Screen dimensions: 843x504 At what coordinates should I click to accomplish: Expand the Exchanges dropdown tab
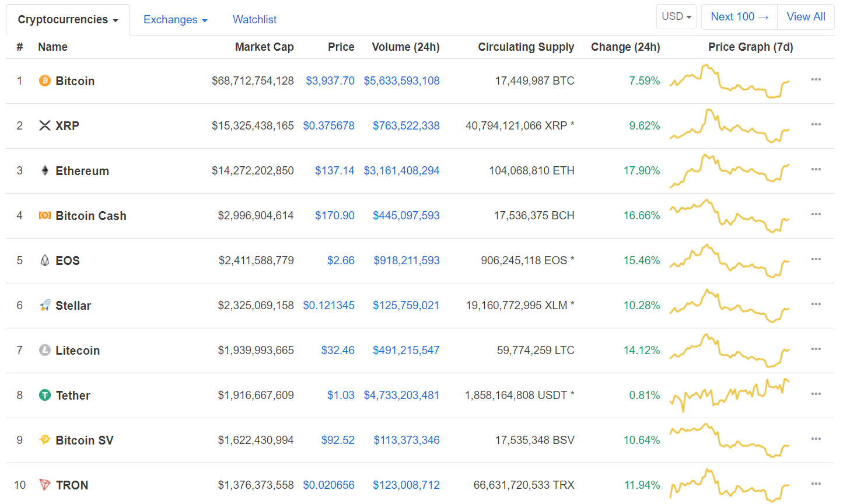(176, 20)
